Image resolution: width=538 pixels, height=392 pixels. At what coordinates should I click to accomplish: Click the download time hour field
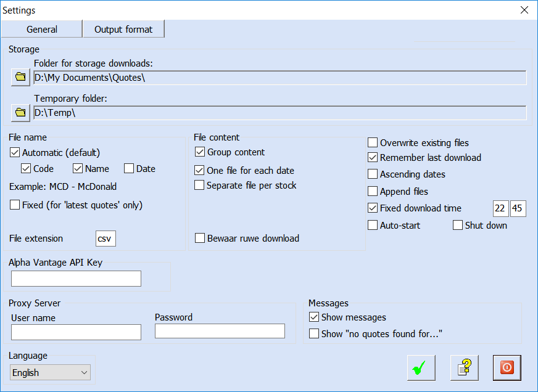(x=500, y=209)
